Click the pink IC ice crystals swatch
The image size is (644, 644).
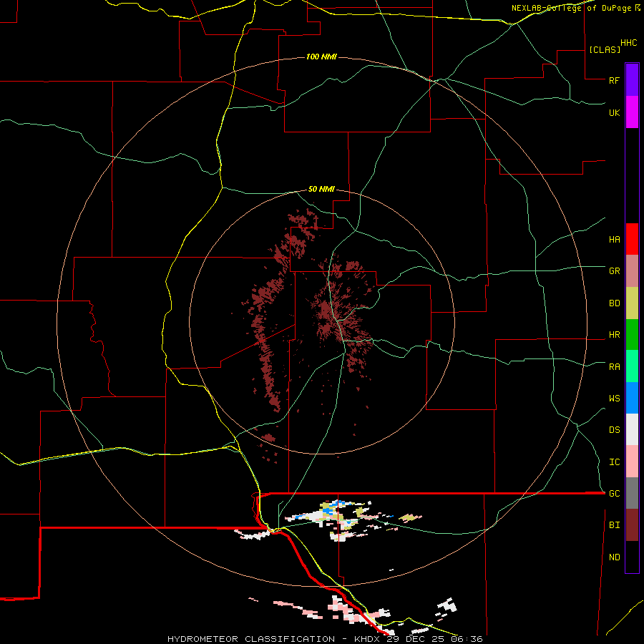(x=632, y=462)
